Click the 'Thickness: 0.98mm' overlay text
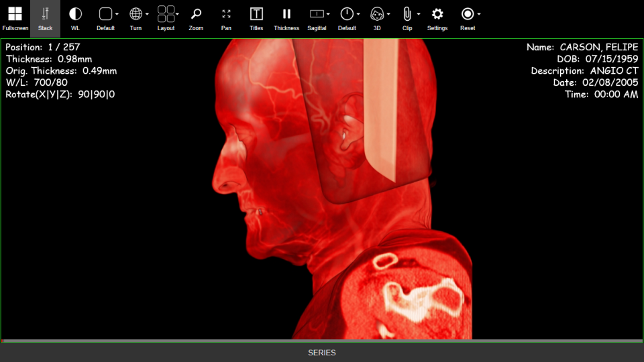Screen dimensions: 644x362 pos(49,59)
